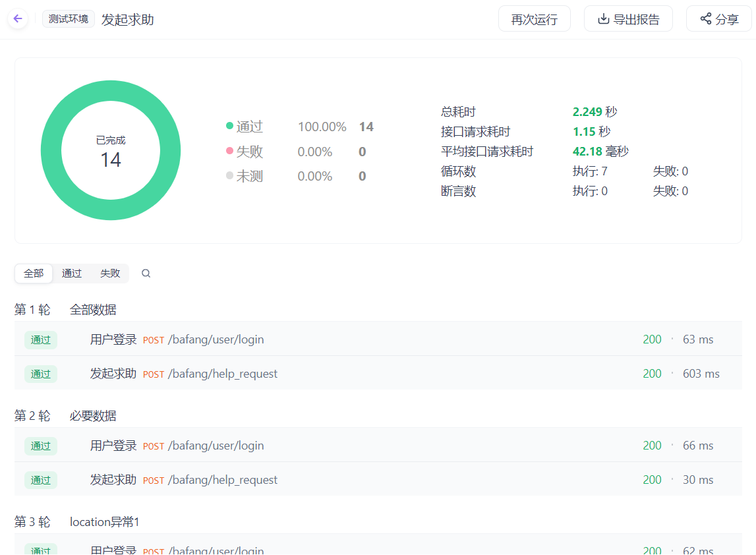Click the 通过 legend label
The image size is (756, 555).
coord(250,127)
